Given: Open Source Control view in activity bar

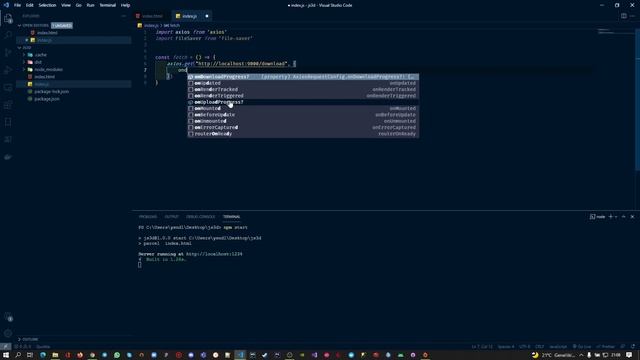Looking at the screenshot, I should [8, 52].
